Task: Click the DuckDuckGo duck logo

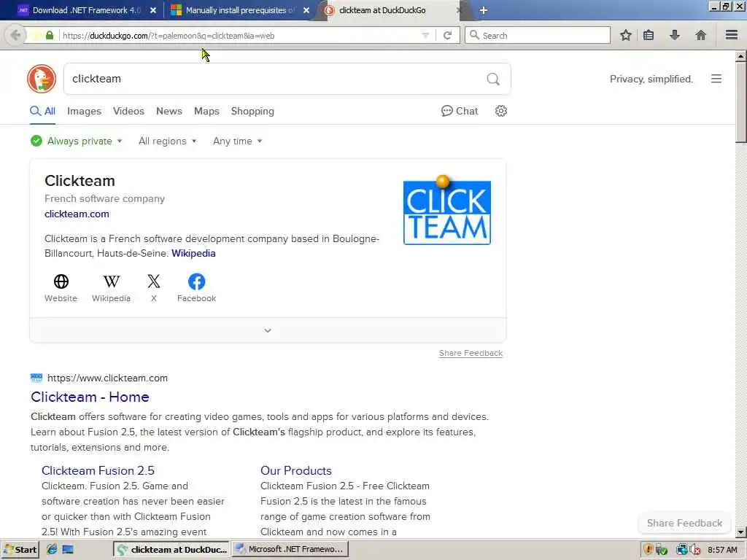Action: click(42, 79)
